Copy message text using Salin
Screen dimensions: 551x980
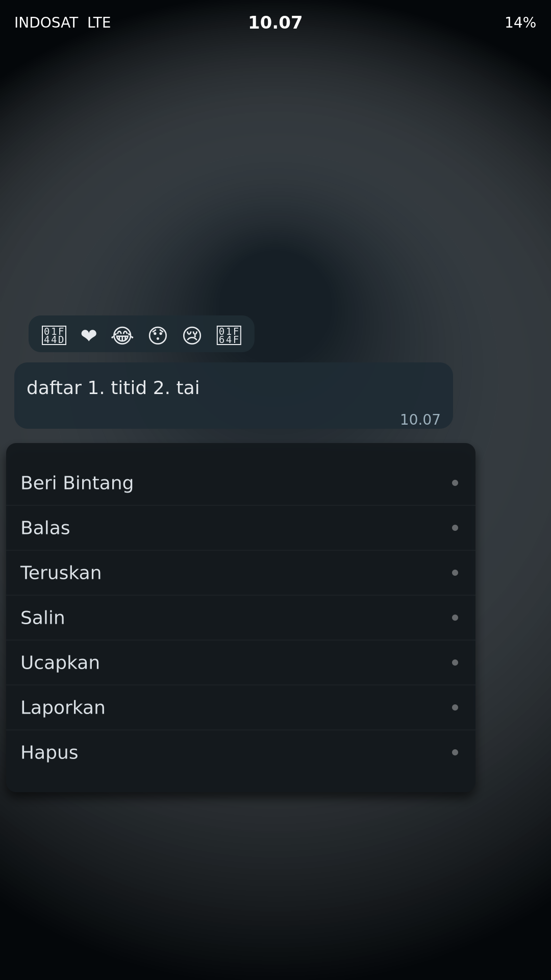pyautogui.click(x=43, y=618)
